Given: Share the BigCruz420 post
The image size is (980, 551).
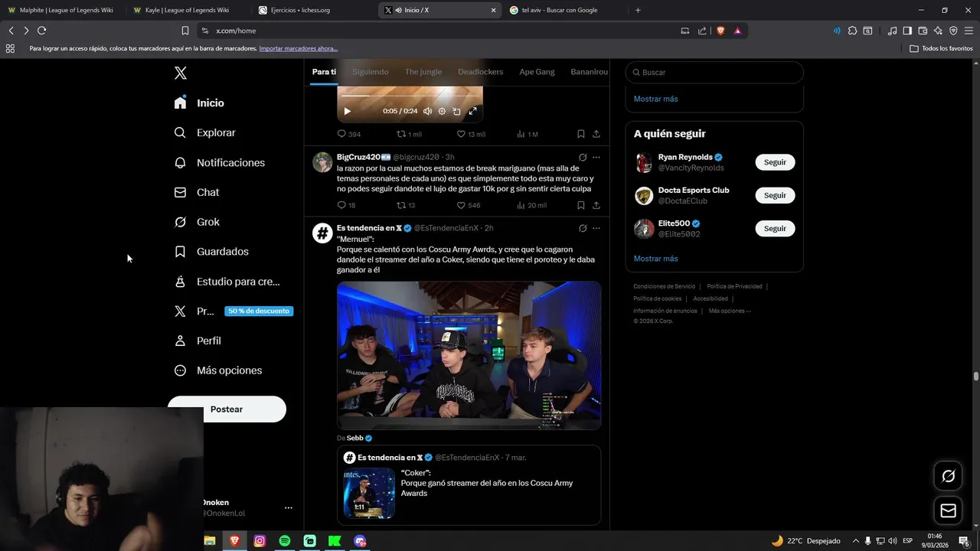Looking at the screenshot, I should point(596,205).
